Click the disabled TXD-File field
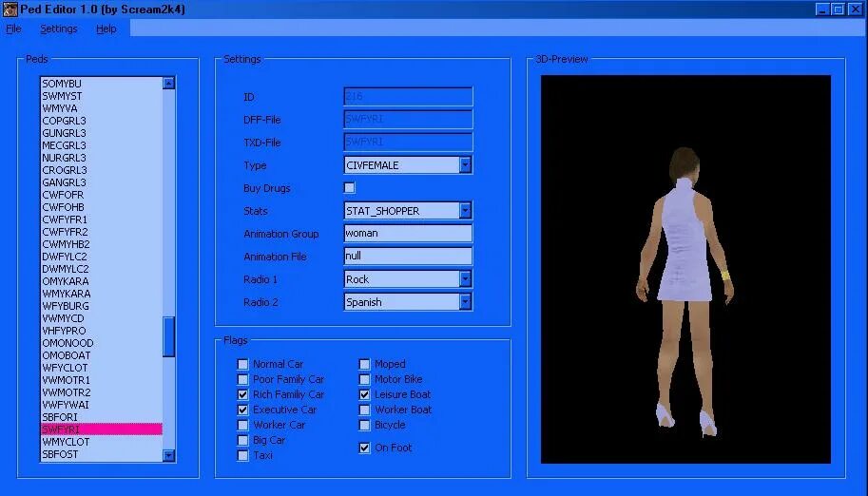Screen dimensions: 868x496 click(x=408, y=142)
